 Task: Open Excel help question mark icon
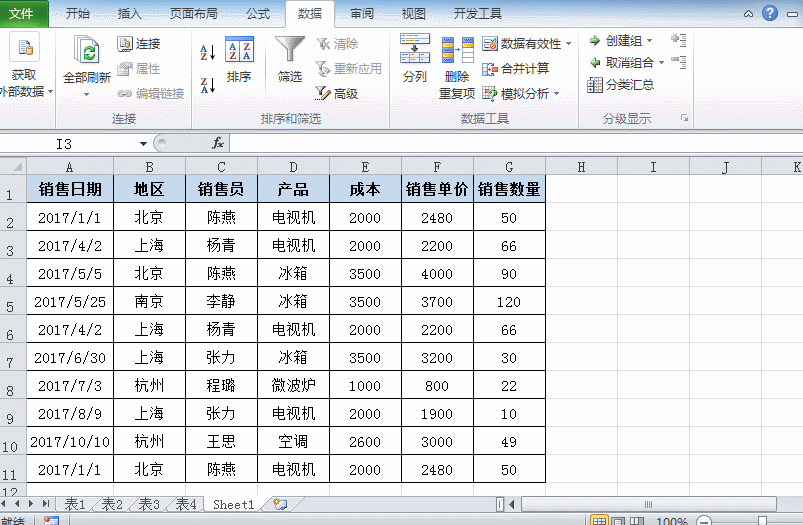click(x=770, y=13)
